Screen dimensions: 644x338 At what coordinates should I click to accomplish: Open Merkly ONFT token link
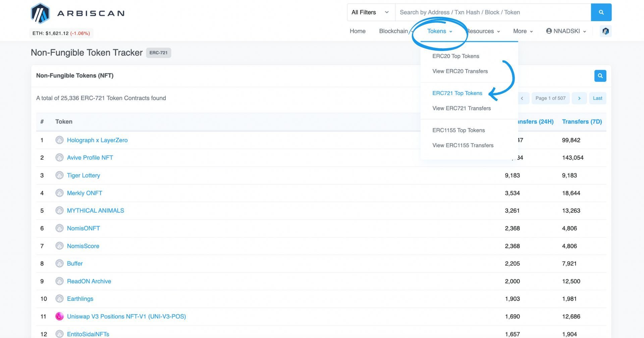pos(85,193)
